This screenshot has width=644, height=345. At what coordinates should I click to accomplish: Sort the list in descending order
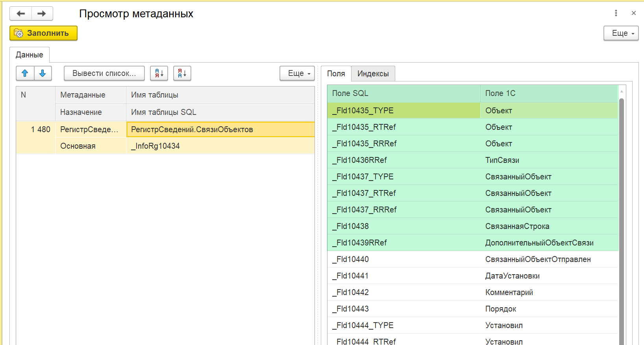(182, 73)
